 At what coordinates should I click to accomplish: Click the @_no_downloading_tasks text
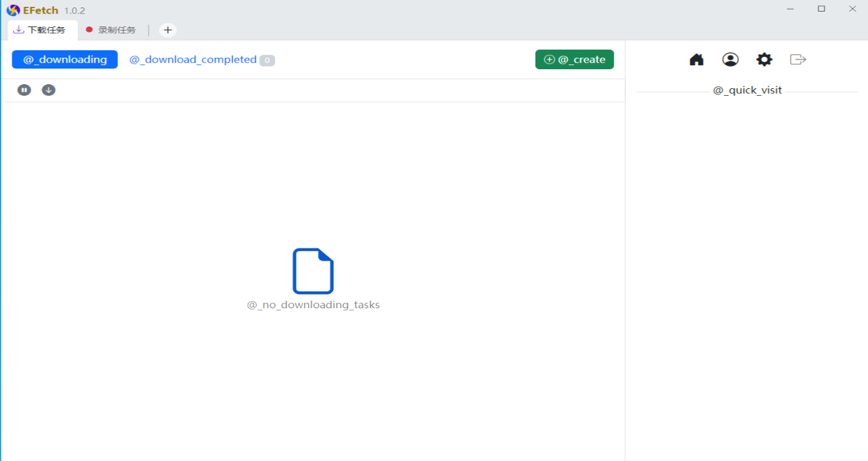pyautogui.click(x=314, y=305)
